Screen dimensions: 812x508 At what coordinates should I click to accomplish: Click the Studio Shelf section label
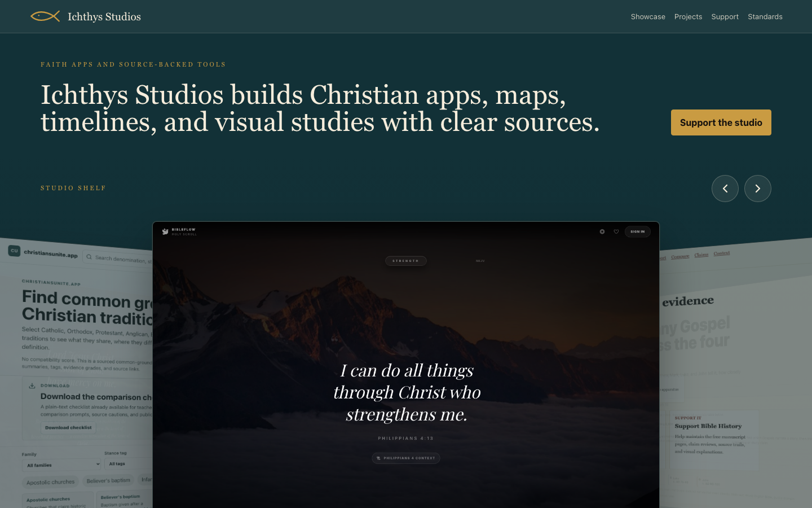click(x=73, y=188)
